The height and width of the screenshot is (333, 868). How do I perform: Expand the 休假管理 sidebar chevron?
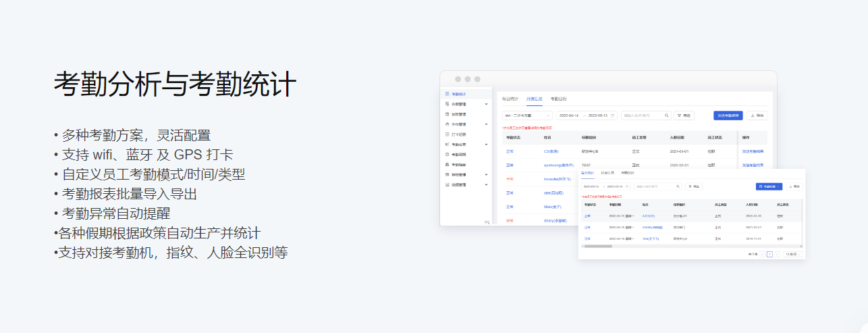486,104
